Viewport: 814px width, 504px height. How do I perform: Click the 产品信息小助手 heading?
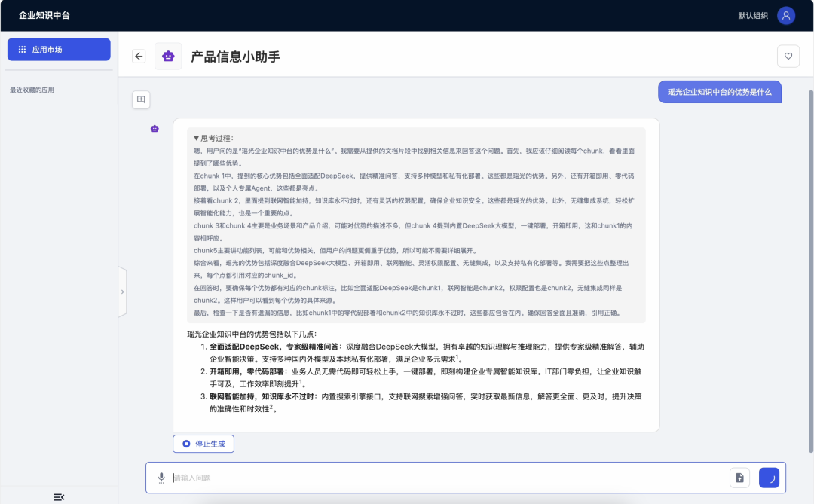[235, 57]
